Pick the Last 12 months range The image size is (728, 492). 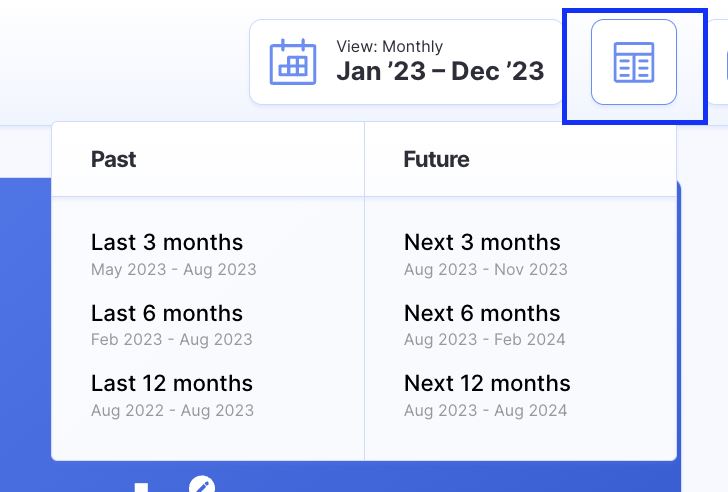point(172,383)
